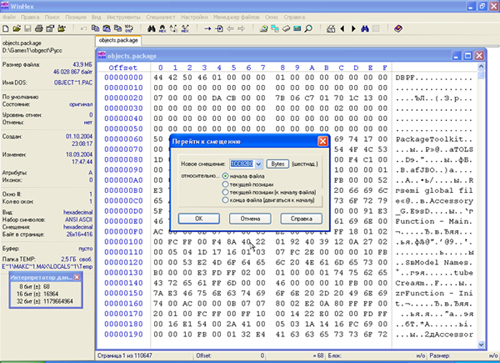This screenshot has height=363, width=500.
Task: Click the 'OBJECT~1.PAC' DOS name value
Action: pyautogui.click(x=73, y=82)
